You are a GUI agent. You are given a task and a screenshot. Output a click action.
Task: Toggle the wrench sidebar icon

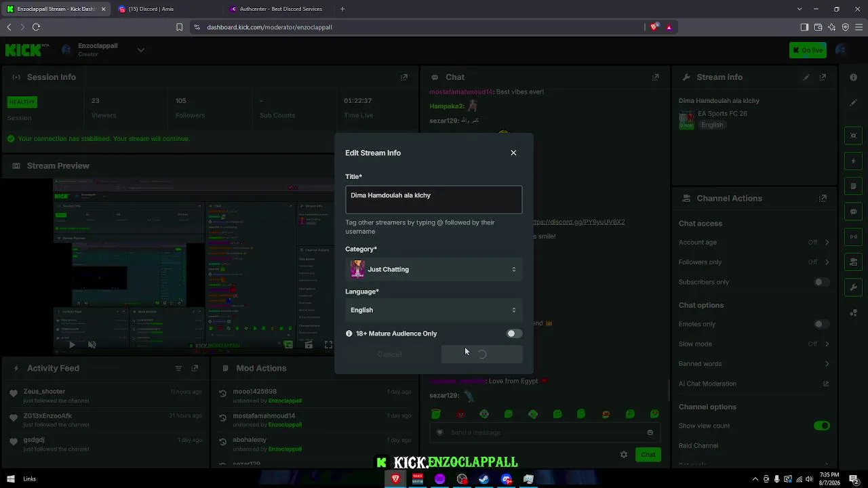(854, 287)
